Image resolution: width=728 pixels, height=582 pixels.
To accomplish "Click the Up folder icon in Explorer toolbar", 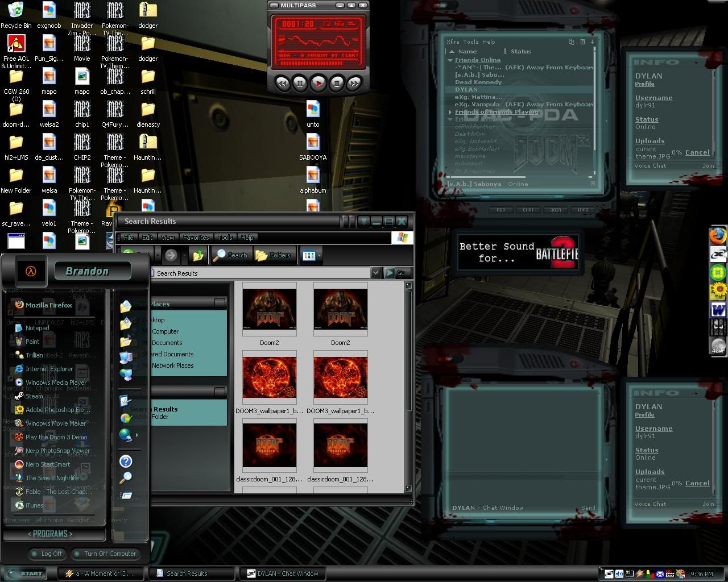I will (198, 256).
